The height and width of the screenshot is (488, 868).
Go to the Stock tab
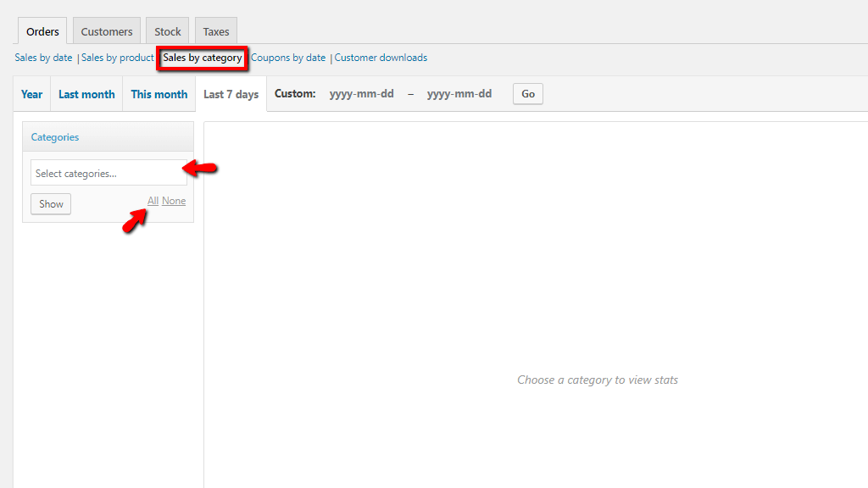tap(167, 31)
